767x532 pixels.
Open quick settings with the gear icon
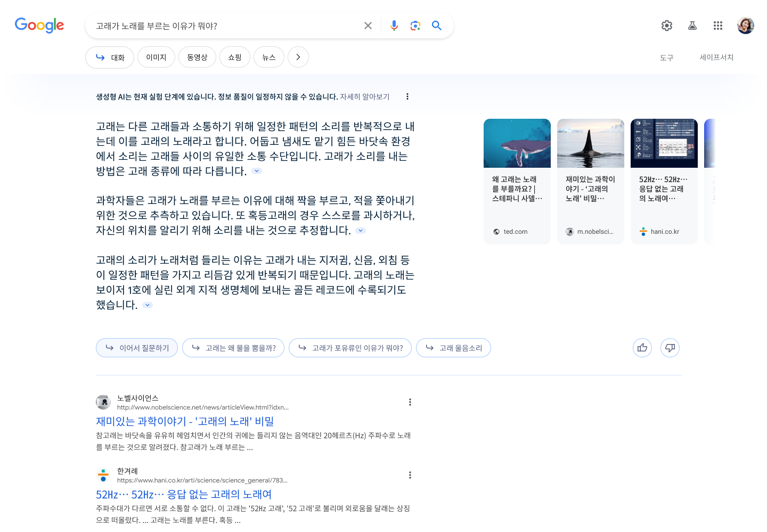click(x=666, y=25)
